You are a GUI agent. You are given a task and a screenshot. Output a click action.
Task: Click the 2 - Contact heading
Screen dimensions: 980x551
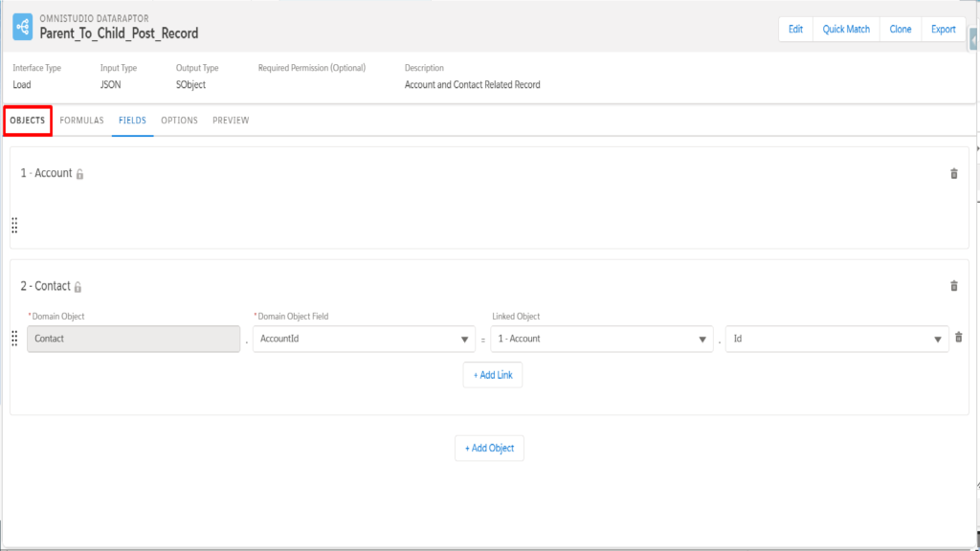click(45, 286)
